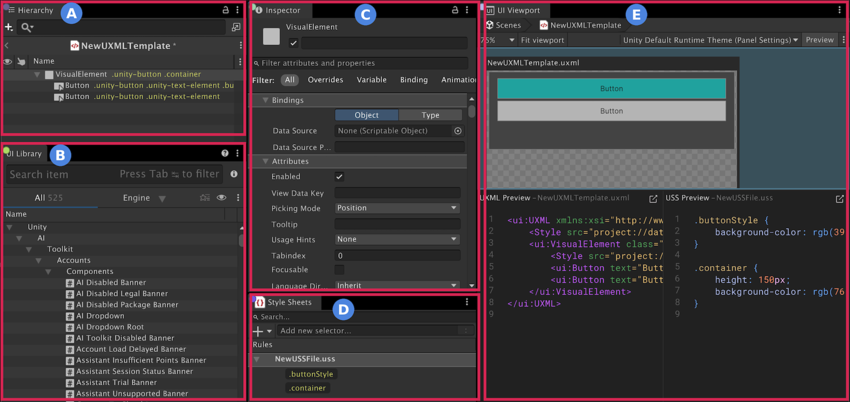Select the Object binding mode toggle
The height and width of the screenshot is (402, 850).
pyautogui.click(x=366, y=115)
